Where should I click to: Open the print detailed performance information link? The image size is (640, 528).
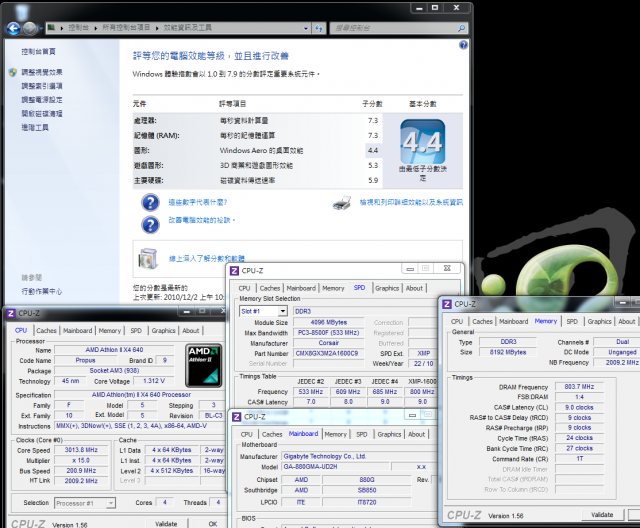pyautogui.click(x=411, y=202)
